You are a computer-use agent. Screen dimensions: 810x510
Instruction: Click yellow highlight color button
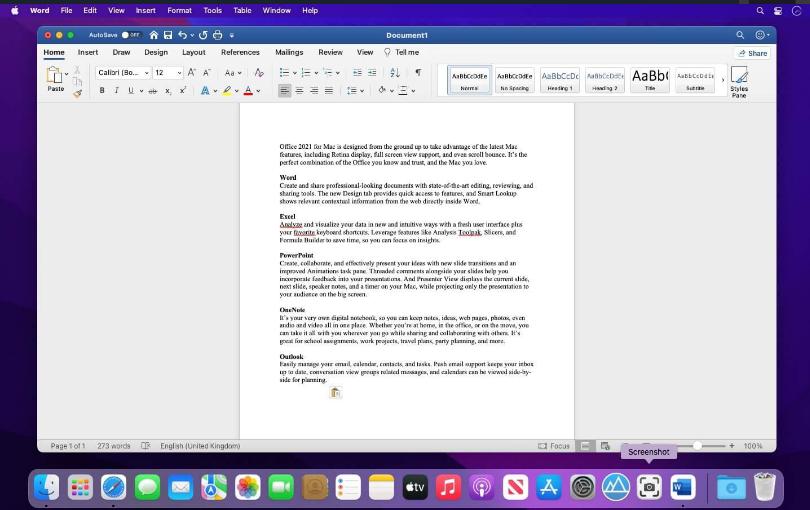tap(227, 91)
